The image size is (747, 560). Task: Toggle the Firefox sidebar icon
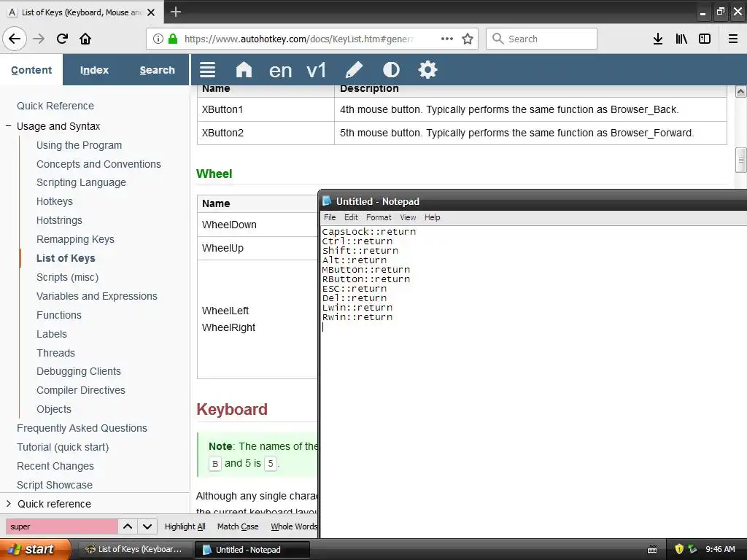[705, 39]
